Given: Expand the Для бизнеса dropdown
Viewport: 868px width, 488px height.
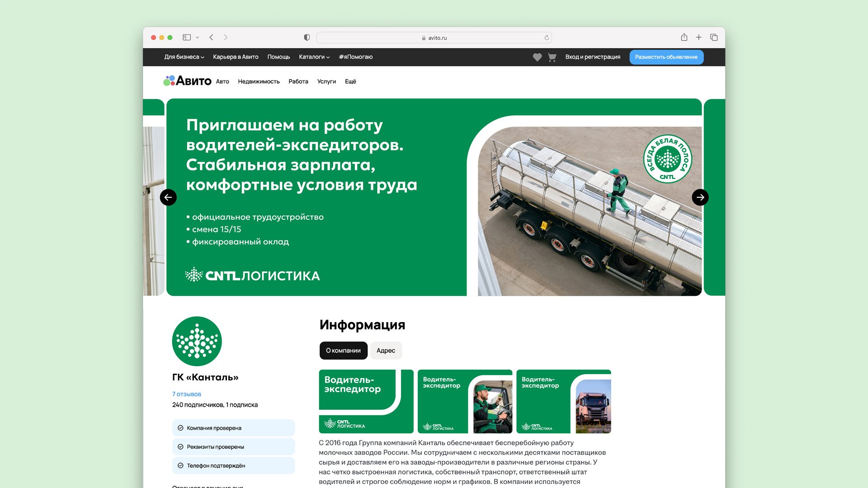Looking at the screenshot, I should click(184, 57).
